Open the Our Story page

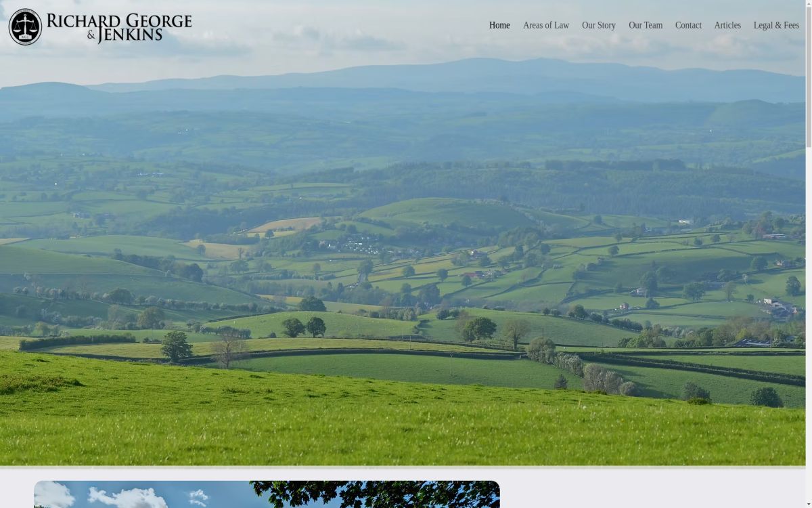(x=599, y=25)
